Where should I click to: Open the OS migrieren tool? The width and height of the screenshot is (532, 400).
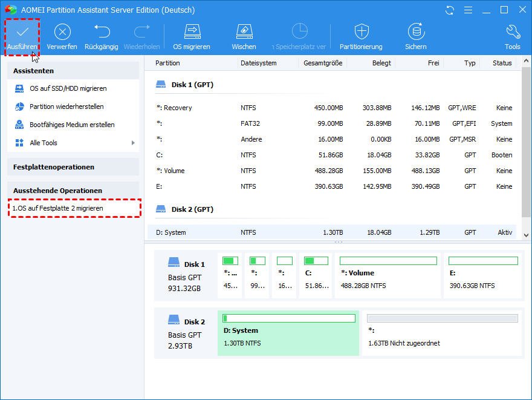click(192, 32)
